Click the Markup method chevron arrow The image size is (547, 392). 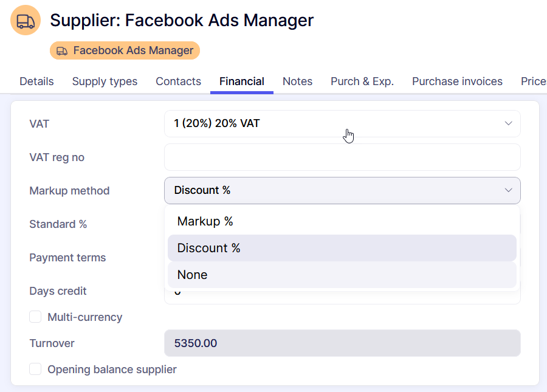[508, 190]
